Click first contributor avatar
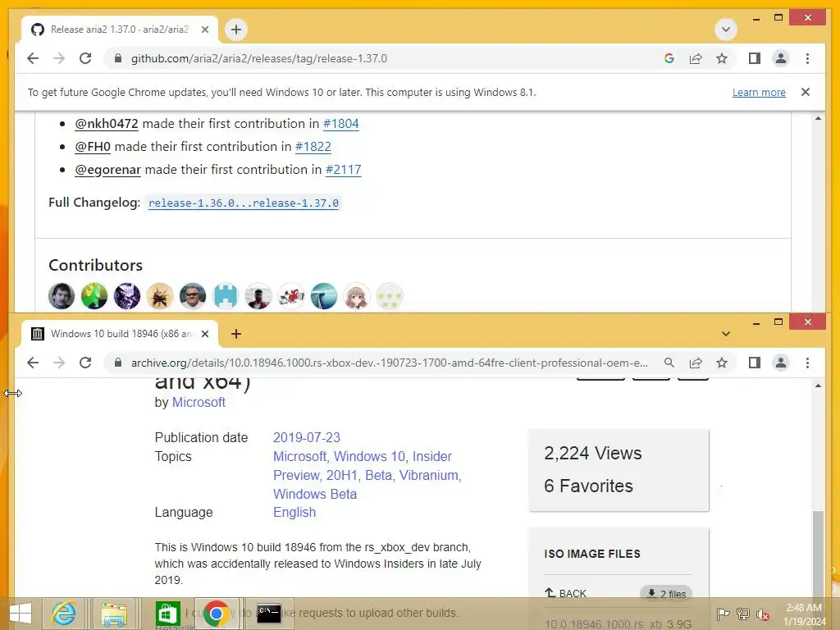Viewport: 840px width, 630px height. coord(62,296)
